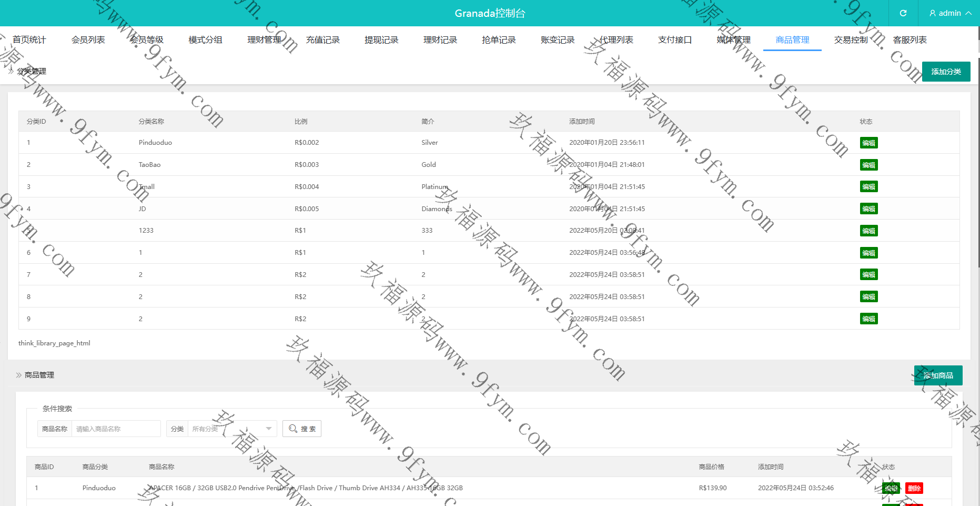Edit the Pinduoduo category row
This screenshot has height=506, width=980.
pyautogui.click(x=868, y=143)
